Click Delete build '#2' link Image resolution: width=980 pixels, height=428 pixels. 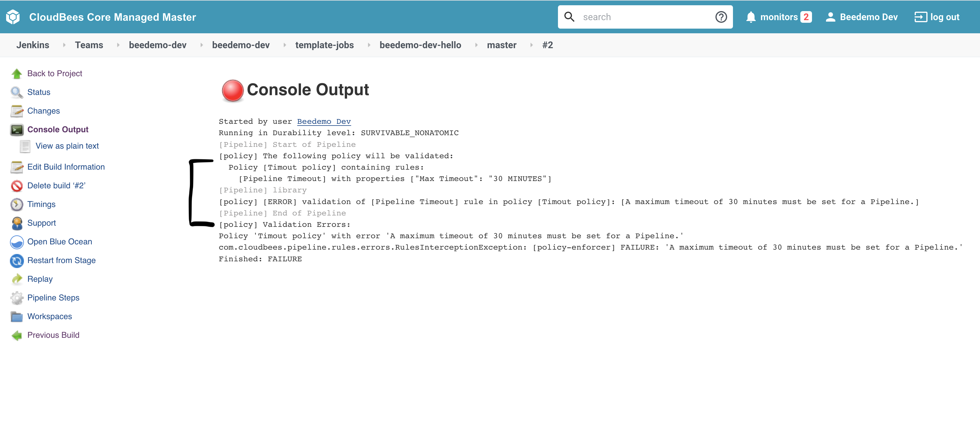pos(56,185)
